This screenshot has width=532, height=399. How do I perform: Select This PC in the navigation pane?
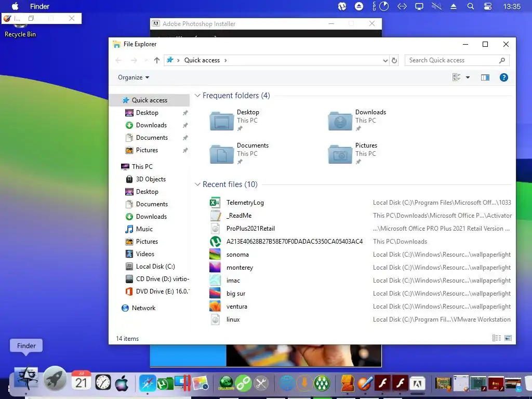pos(142,167)
